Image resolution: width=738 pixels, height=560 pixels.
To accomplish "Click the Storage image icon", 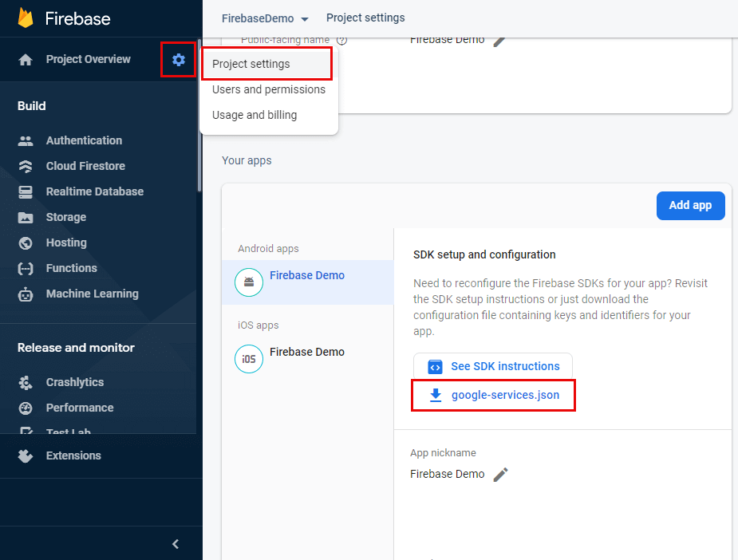I will tap(26, 218).
